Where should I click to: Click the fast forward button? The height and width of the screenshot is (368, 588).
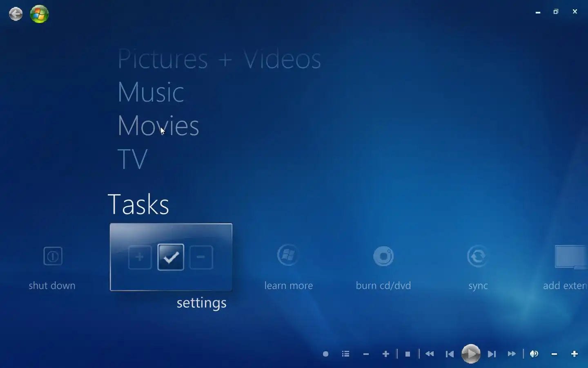512,354
